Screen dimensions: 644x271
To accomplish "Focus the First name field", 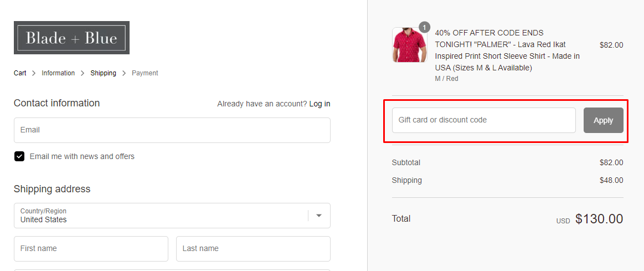I will [91, 249].
